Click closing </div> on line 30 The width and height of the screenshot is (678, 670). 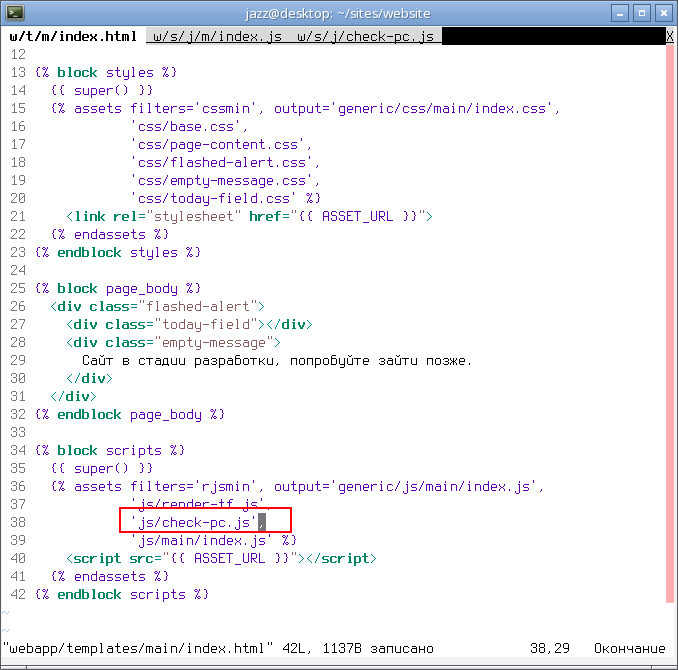90,378
